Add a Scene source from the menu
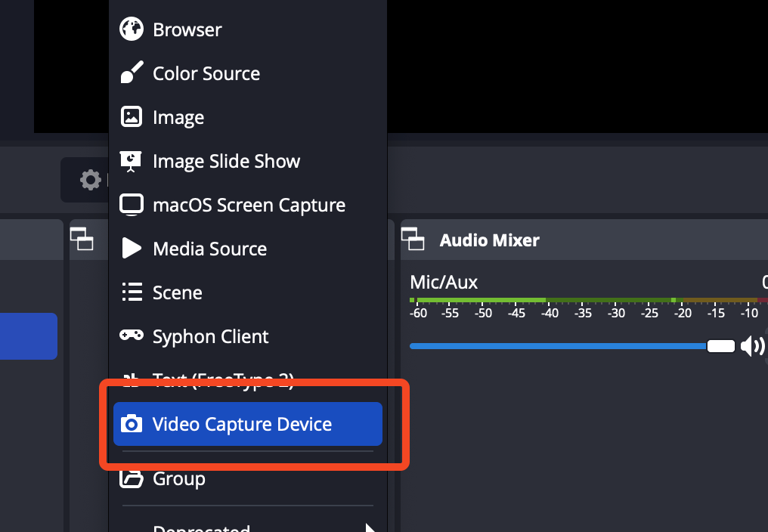The image size is (768, 532). tap(177, 292)
